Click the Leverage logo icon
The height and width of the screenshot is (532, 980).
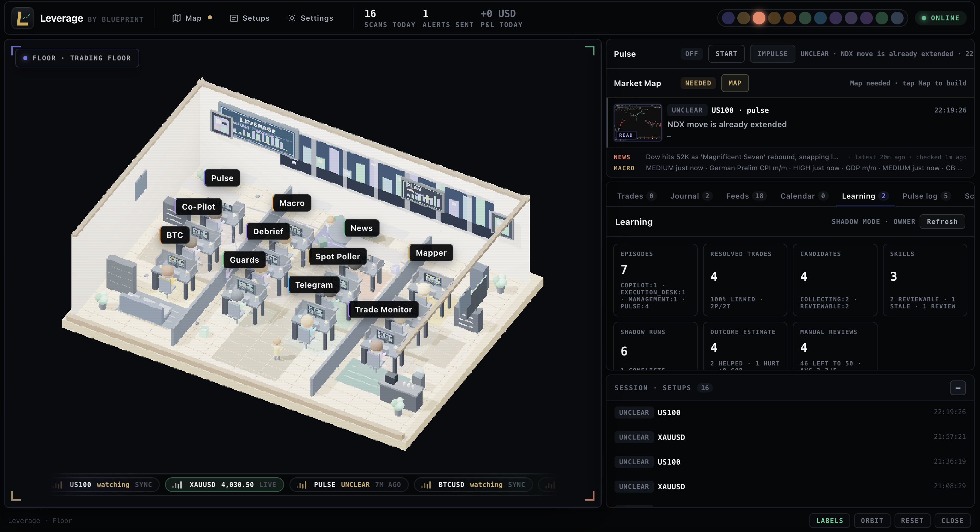22,18
